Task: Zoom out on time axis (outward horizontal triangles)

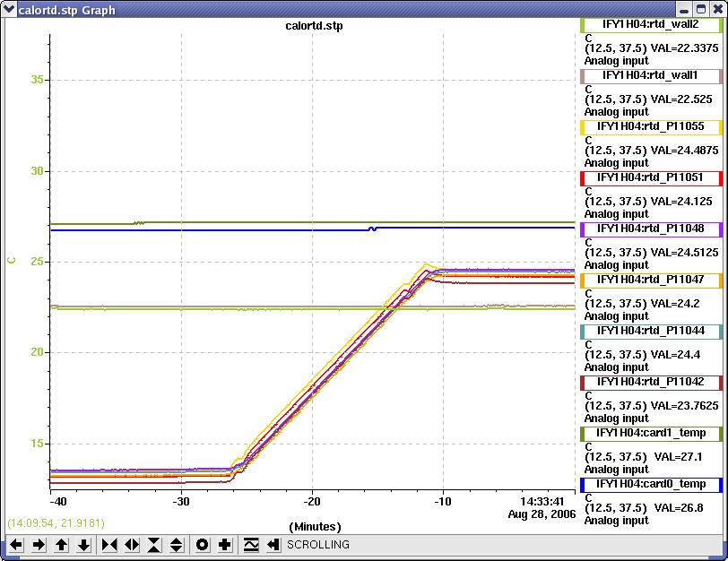Action: coord(132,544)
